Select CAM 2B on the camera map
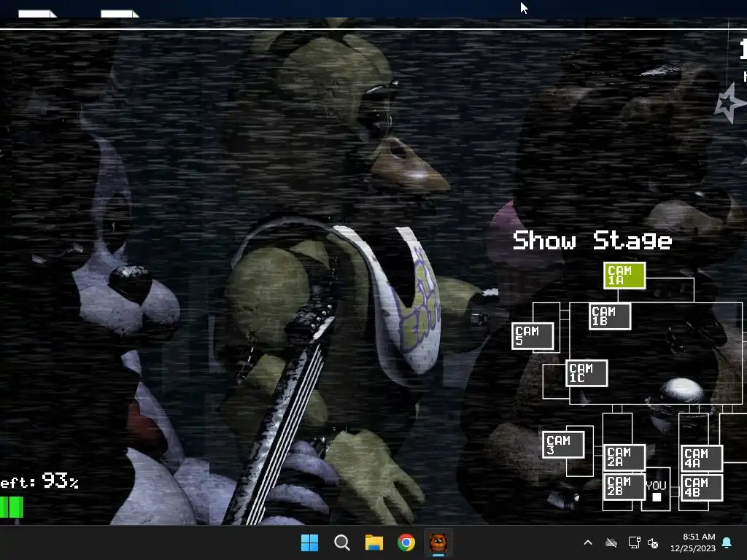Viewport: 747px width, 560px height. [624, 486]
